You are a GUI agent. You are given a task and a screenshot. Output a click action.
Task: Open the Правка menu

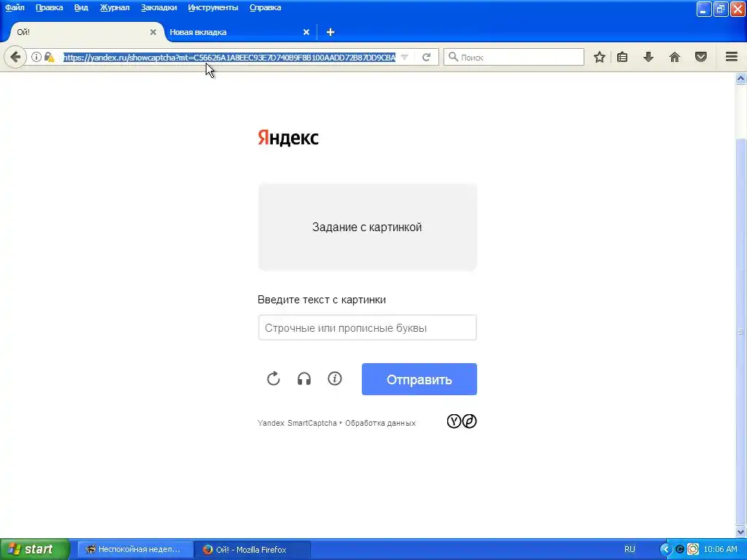tap(49, 7)
